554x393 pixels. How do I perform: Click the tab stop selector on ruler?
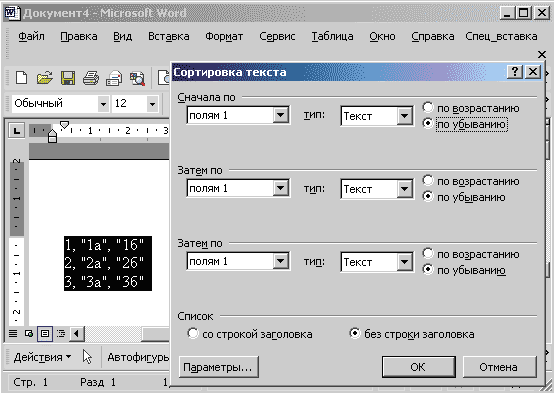[x=16, y=131]
